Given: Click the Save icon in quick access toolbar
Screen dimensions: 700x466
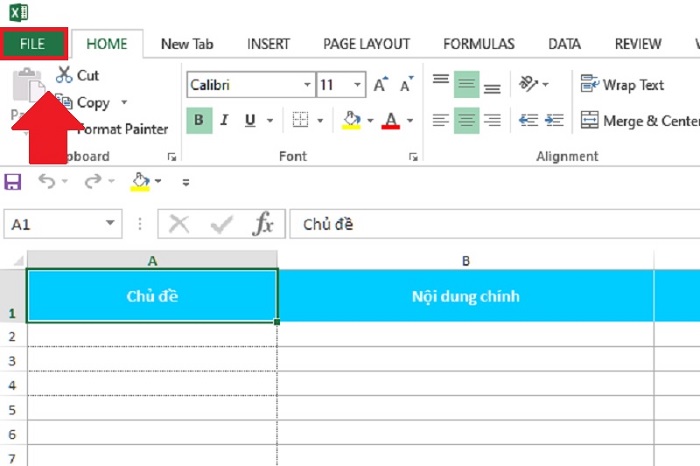Looking at the screenshot, I should click(x=13, y=181).
